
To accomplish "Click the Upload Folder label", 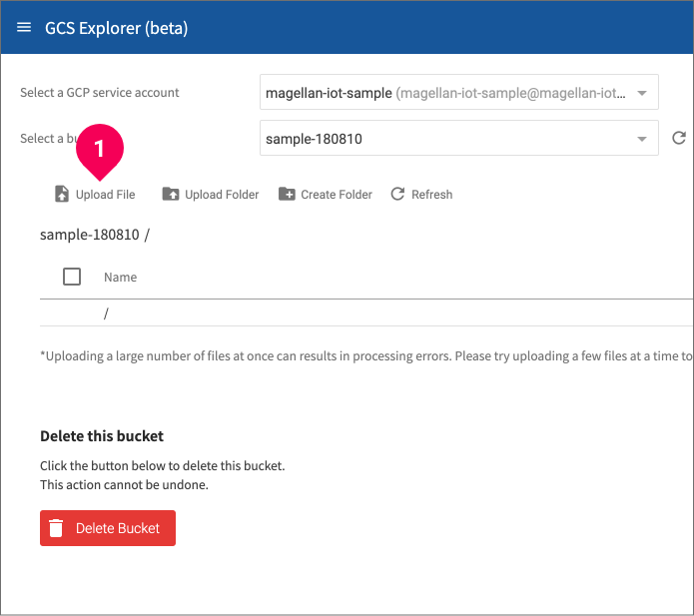I will click(x=222, y=195).
